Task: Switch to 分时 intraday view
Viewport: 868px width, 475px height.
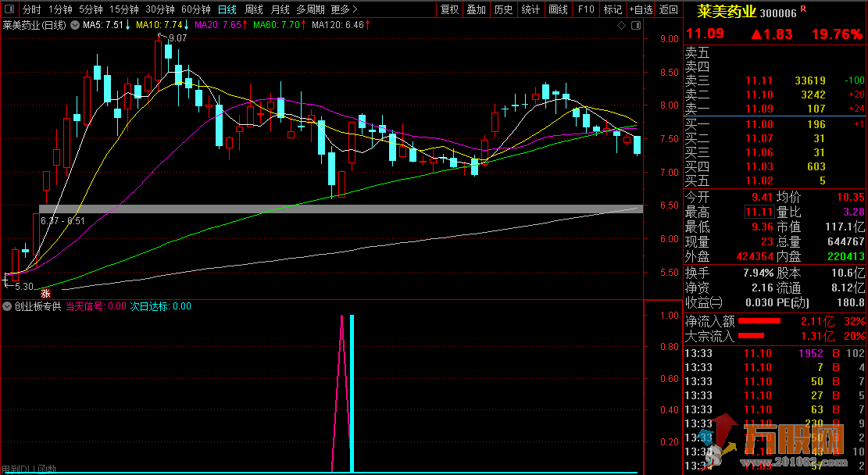Action: pos(31,9)
